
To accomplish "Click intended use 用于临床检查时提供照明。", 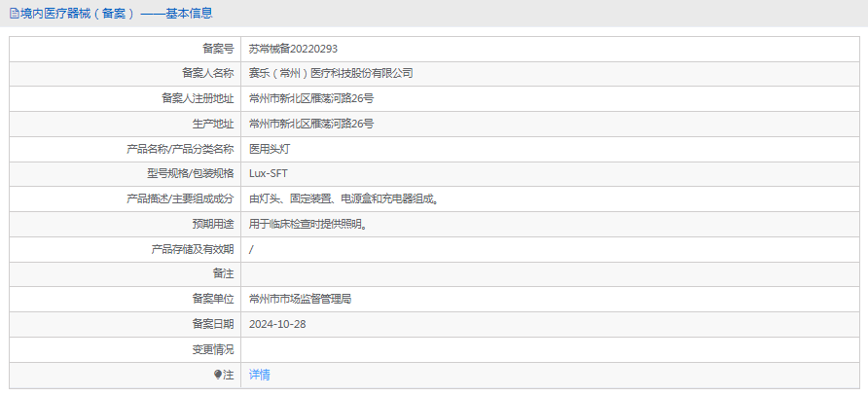I will click(x=308, y=224).
